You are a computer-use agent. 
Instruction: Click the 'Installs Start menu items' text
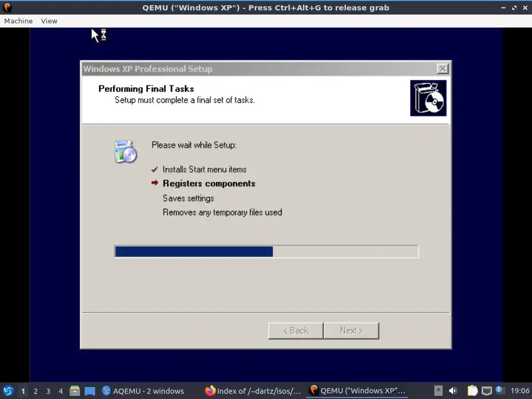click(205, 169)
